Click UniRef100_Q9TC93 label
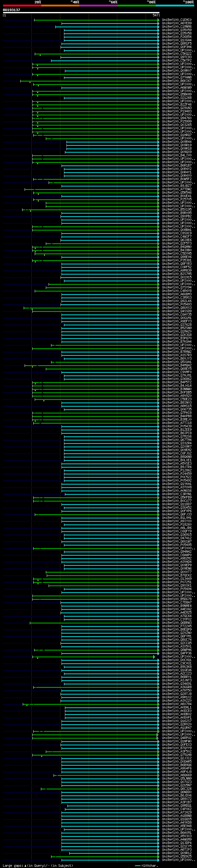 click(177, 57)
